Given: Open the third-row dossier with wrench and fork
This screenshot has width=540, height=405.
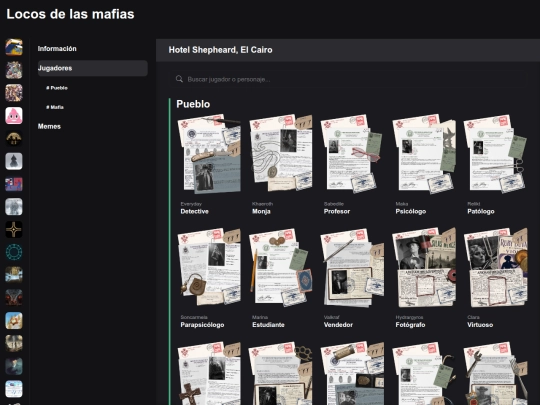Looking at the screenshot, I should (x=495, y=373).
